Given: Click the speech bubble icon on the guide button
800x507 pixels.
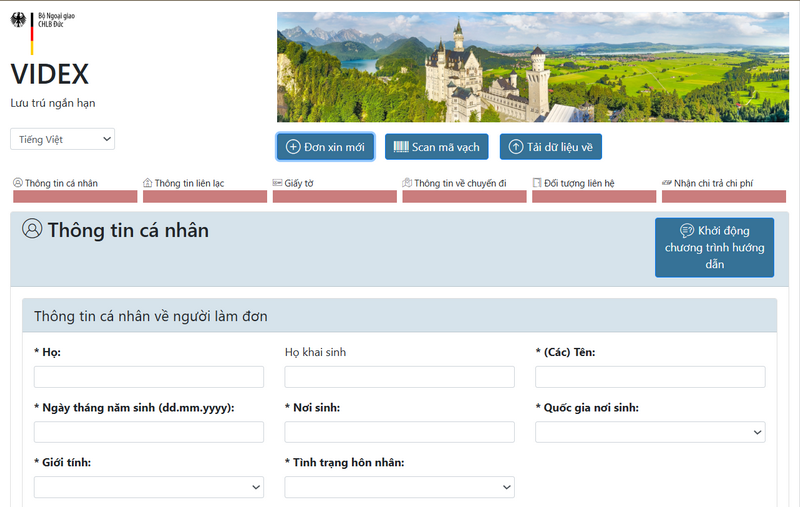Looking at the screenshot, I should [687, 231].
